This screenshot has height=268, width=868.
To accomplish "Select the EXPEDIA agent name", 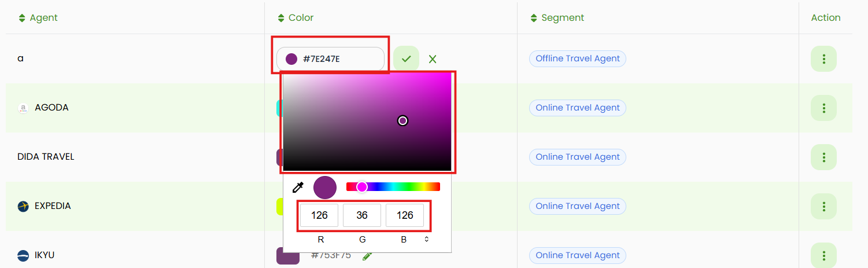I will click(53, 206).
